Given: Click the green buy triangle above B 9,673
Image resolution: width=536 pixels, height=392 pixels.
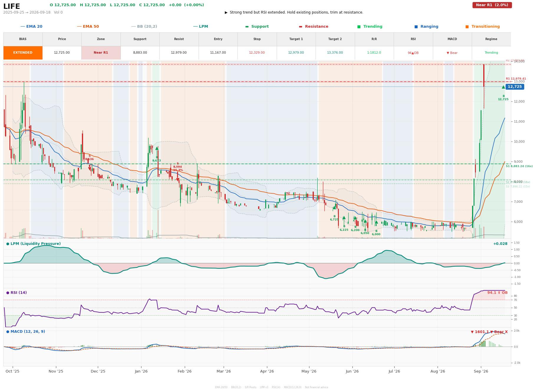Looking at the screenshot, I should (x=157, y=149).
